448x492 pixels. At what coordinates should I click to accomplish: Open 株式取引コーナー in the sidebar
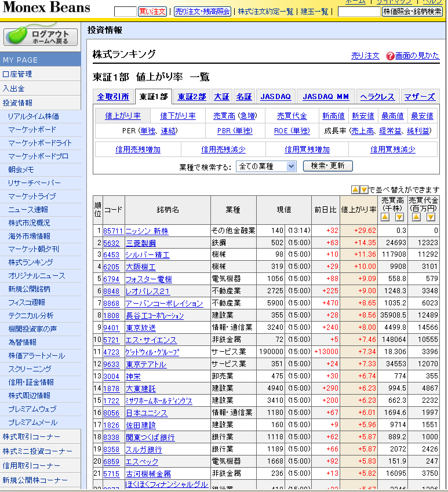pyautogui.click(x=41, y=437)
